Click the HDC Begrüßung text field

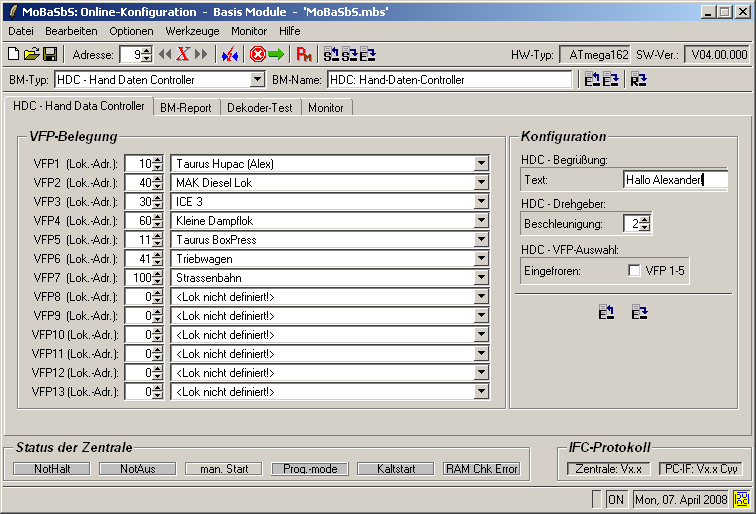674,180
